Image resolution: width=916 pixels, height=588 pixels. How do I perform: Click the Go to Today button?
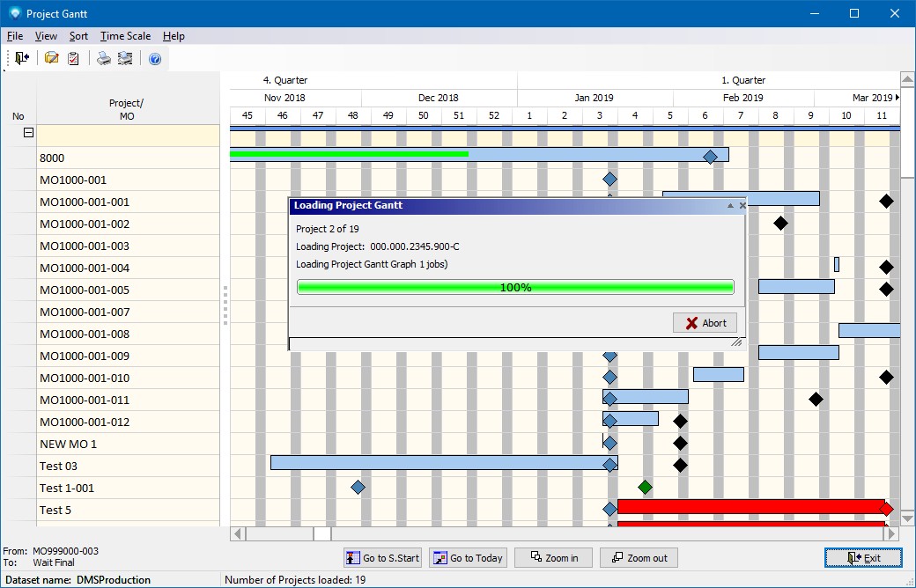click(x=469, y=557)
